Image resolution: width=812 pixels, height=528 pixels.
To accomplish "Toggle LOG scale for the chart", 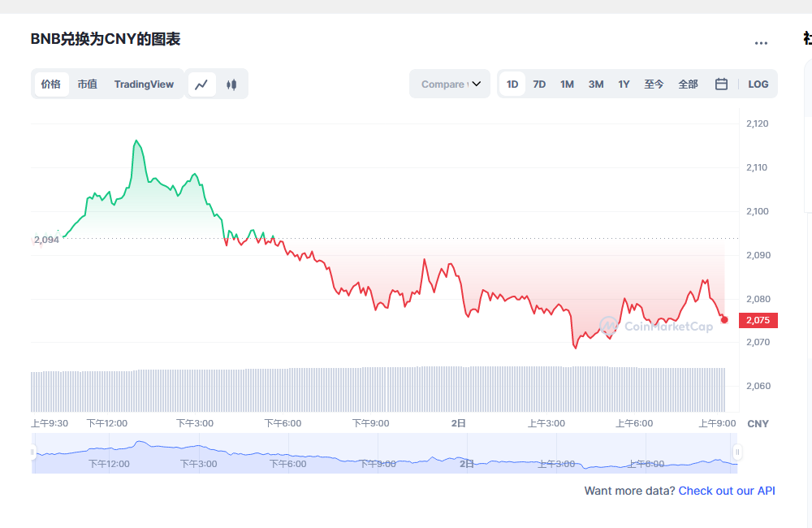I will coord(758,84).
